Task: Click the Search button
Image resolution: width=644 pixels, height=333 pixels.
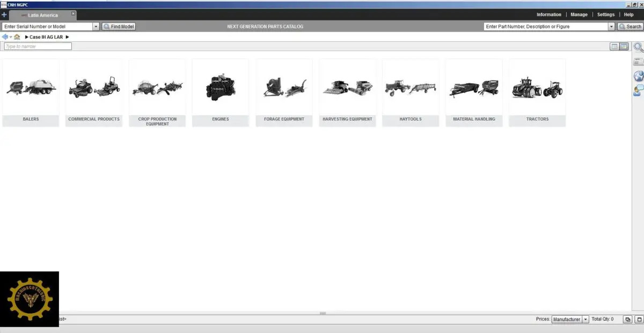Action: point(630,26)
